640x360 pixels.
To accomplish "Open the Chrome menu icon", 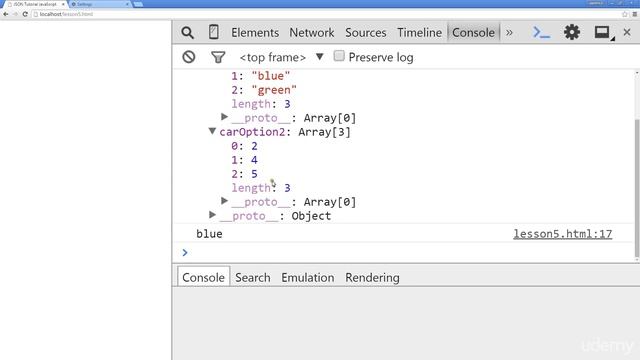I will (635, 14).
